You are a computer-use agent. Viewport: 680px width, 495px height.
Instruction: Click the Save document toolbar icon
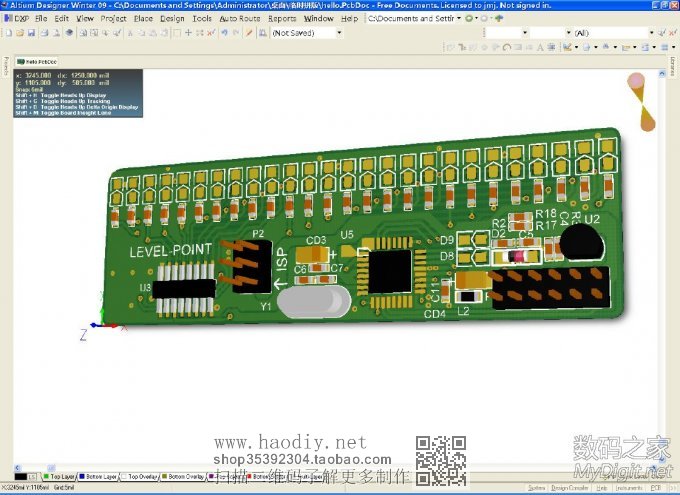tap(31, 33)
